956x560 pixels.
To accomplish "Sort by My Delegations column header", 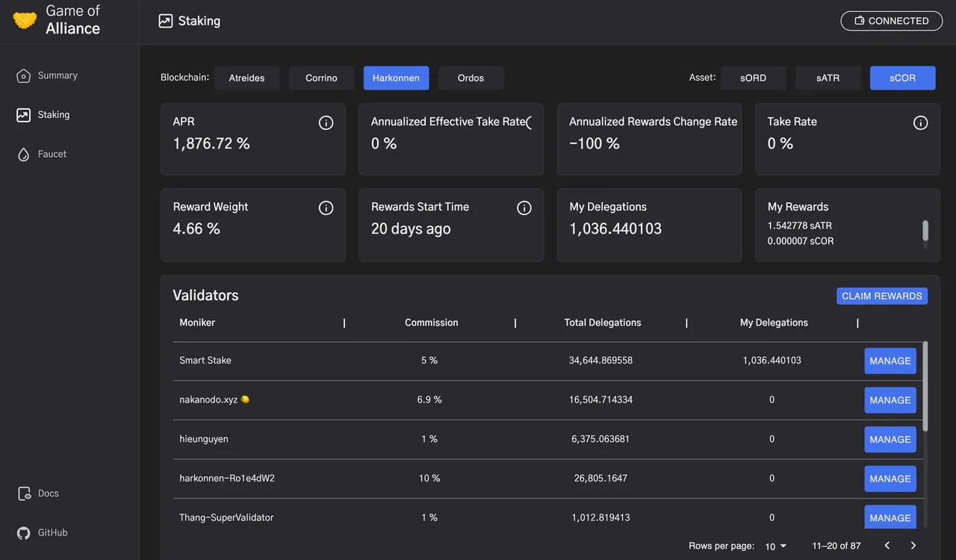I will pos(774,323).
